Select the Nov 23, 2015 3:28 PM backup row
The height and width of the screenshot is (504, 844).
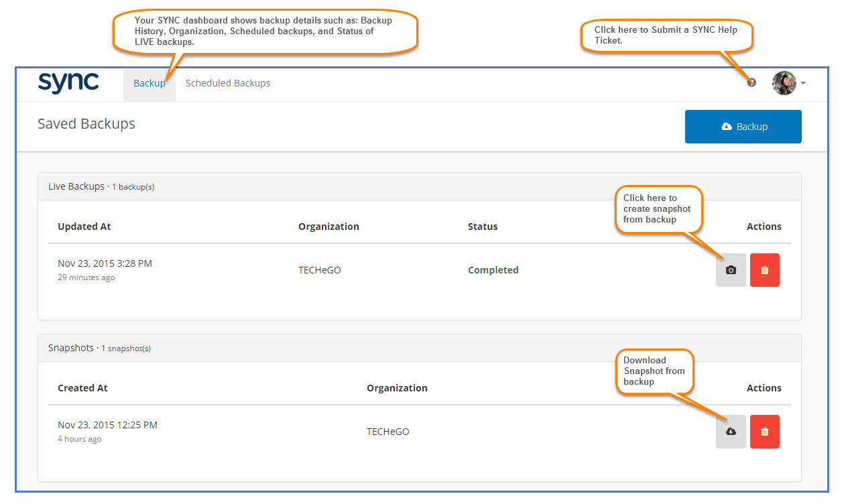[x=105, y=263]
